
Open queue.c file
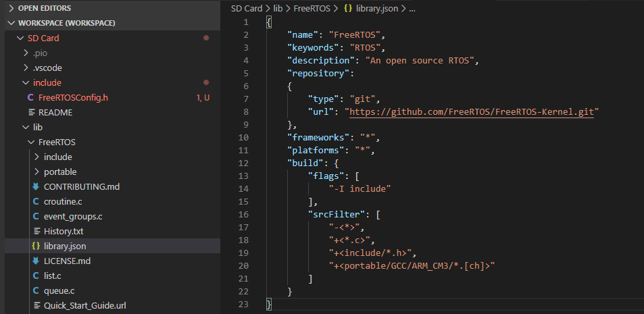click(x=59, y=290)
